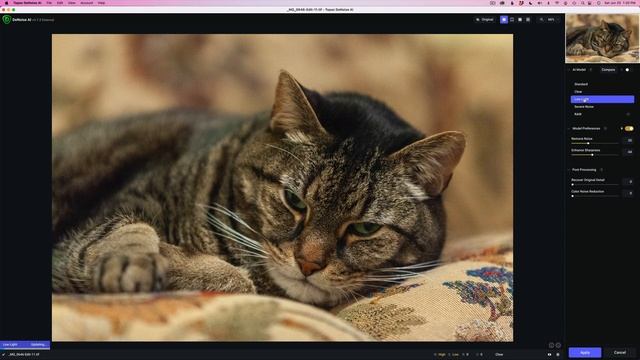Open the Account menu
The image size is (640, 360).
coord(87,3)
